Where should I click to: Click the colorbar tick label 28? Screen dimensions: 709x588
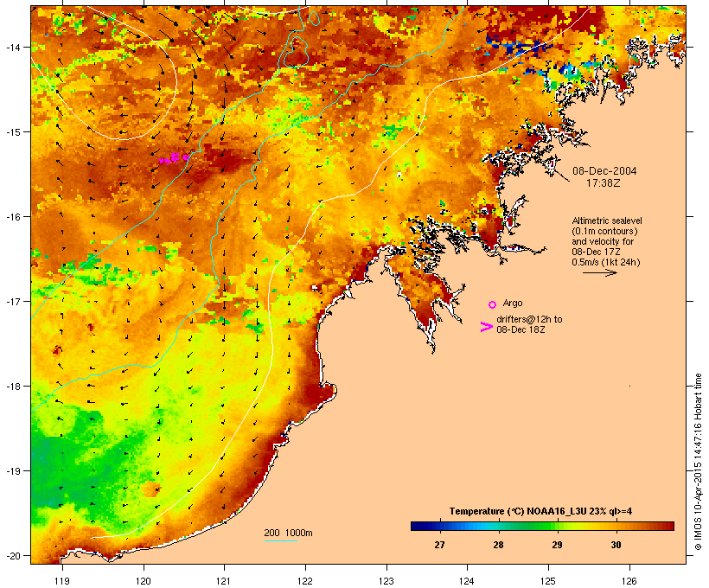498,545
